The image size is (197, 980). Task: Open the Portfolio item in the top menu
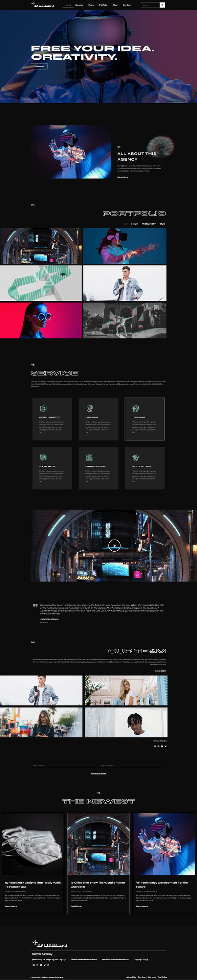click(x=103, y=5)
